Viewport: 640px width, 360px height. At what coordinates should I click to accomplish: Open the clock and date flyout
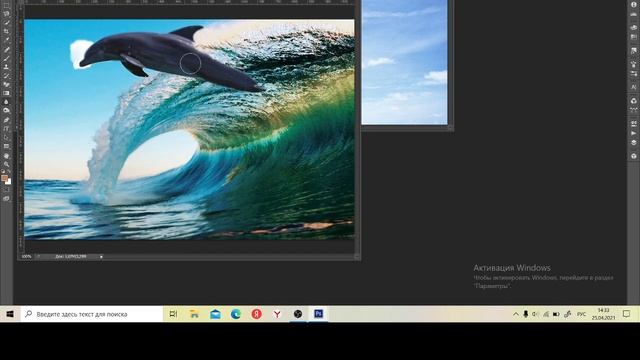coord(603,314)
